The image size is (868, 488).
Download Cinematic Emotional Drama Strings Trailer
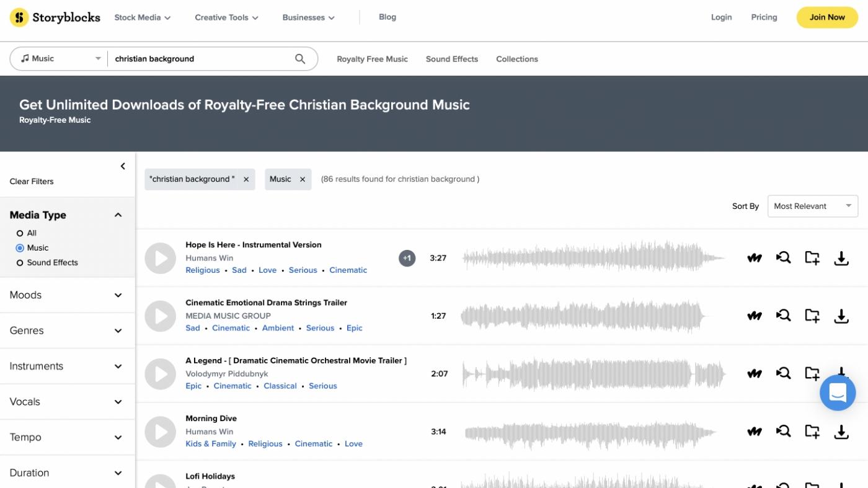[841, 316]
